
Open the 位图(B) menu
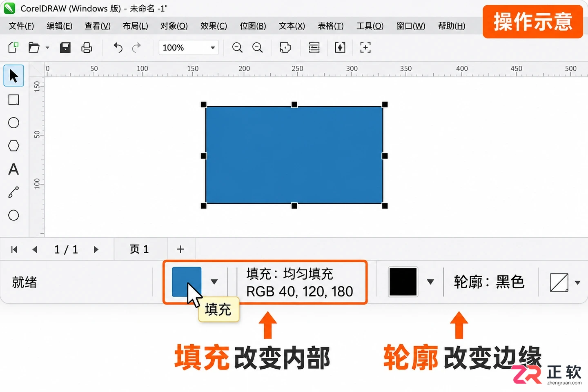[x=253, y=26]
